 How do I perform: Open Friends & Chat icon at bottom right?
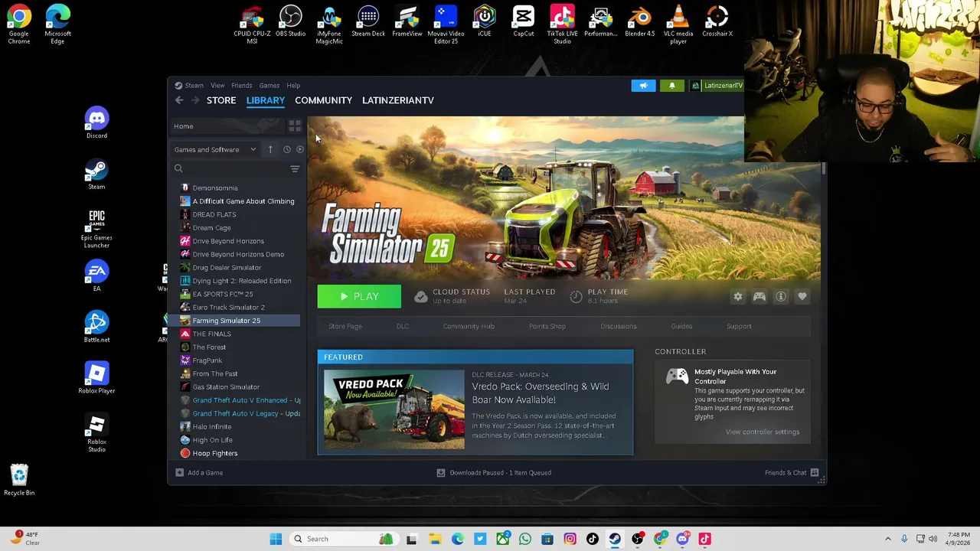pos(815,473)
